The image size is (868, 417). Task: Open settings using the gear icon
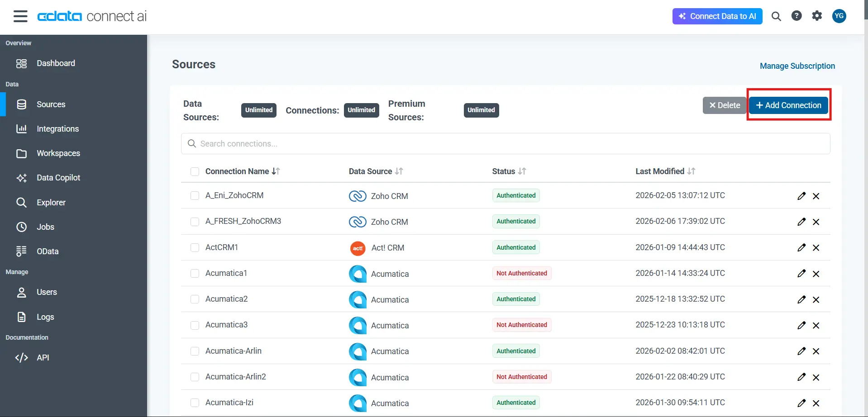point(817,16)
